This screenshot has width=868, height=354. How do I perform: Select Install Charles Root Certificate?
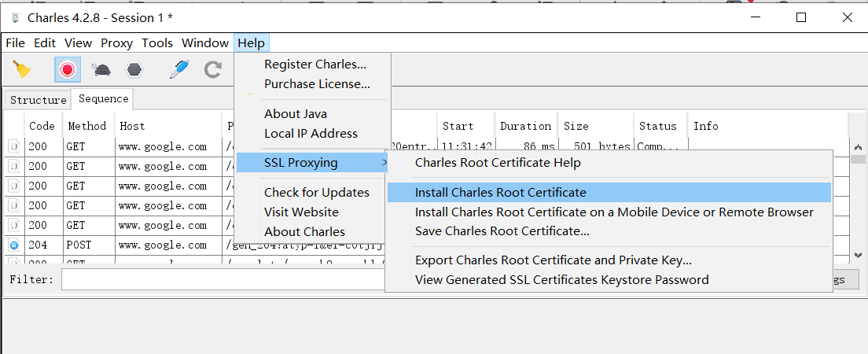coord(609,192)
